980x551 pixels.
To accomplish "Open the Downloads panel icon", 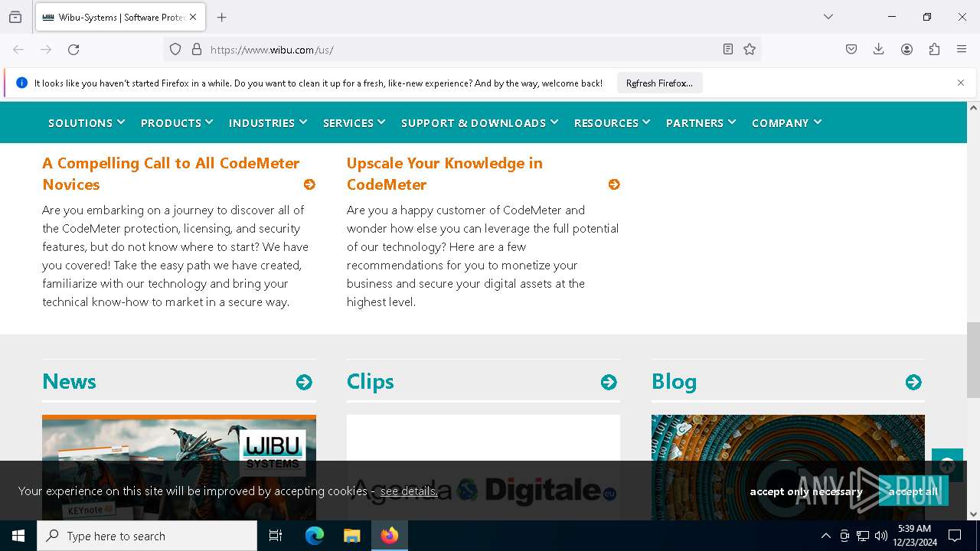I will pos(879,50).
